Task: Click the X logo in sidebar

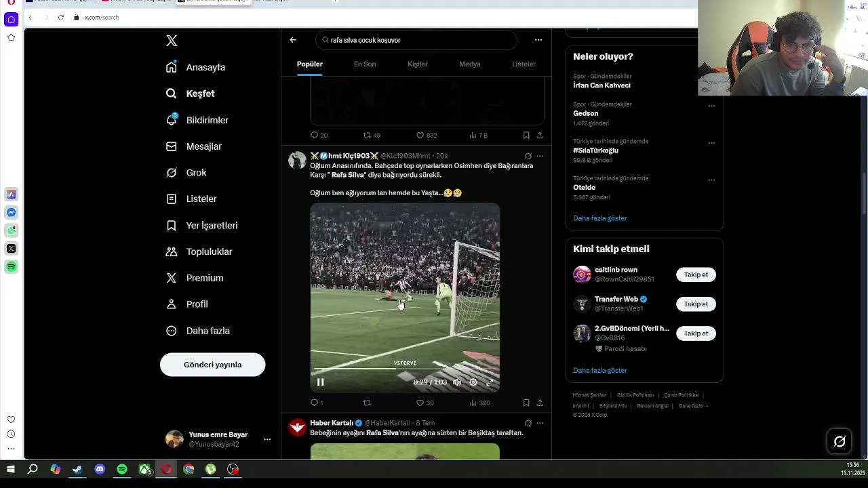Action: click(x=172, y=41)
